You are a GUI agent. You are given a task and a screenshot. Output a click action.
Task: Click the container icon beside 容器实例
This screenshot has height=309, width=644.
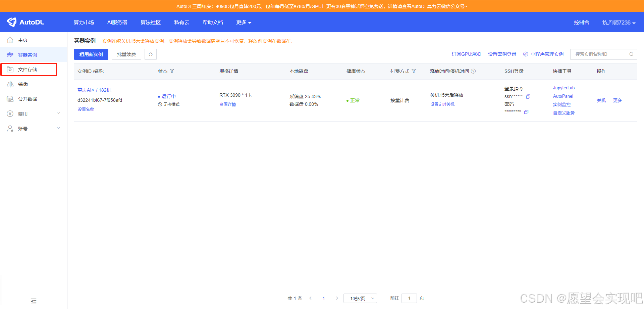point(10,55)
